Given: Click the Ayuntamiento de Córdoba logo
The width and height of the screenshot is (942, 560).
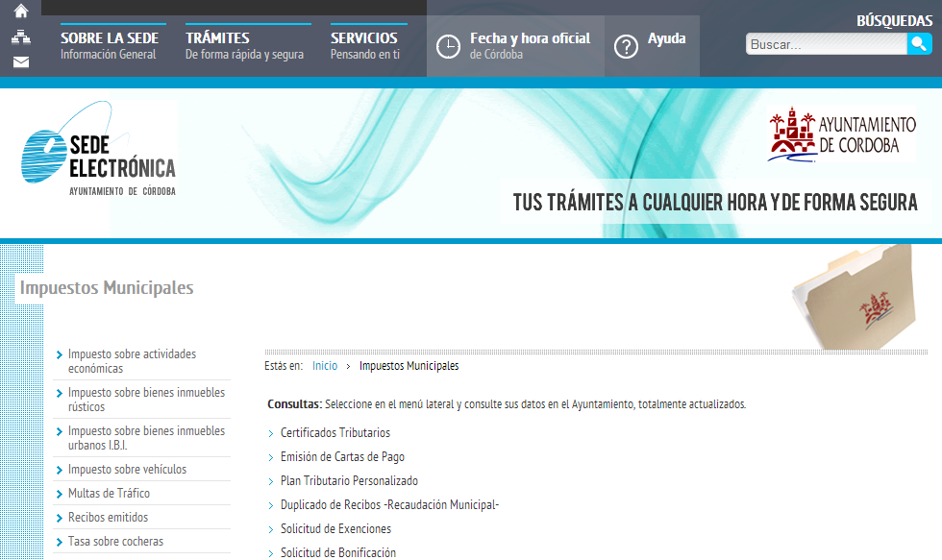Looking at the screenshot, I should click(x=842, y=134).
